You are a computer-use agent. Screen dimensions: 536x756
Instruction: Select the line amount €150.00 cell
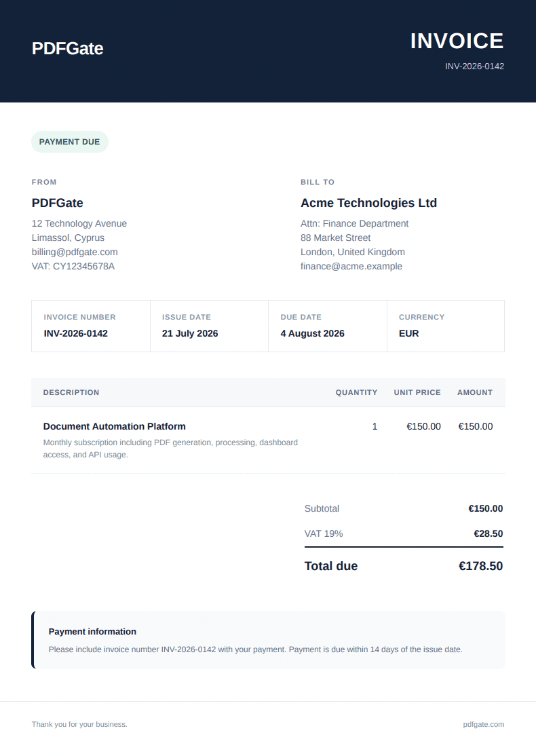coord(475,427)
